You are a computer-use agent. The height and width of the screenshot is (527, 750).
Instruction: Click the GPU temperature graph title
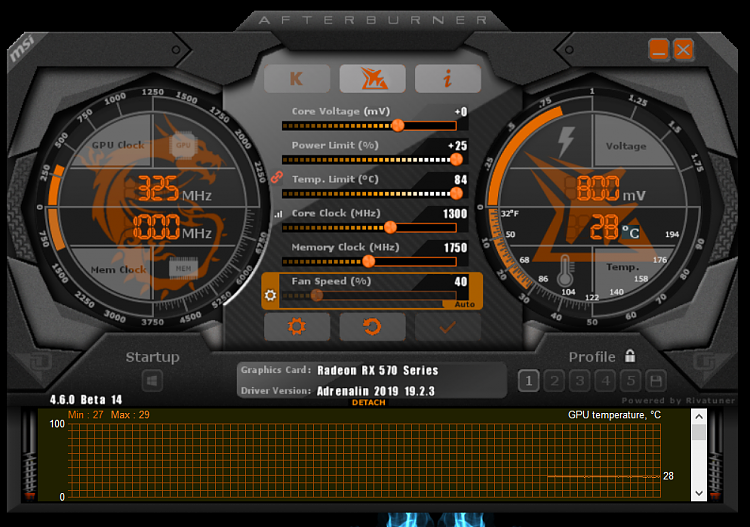[614, 415]
